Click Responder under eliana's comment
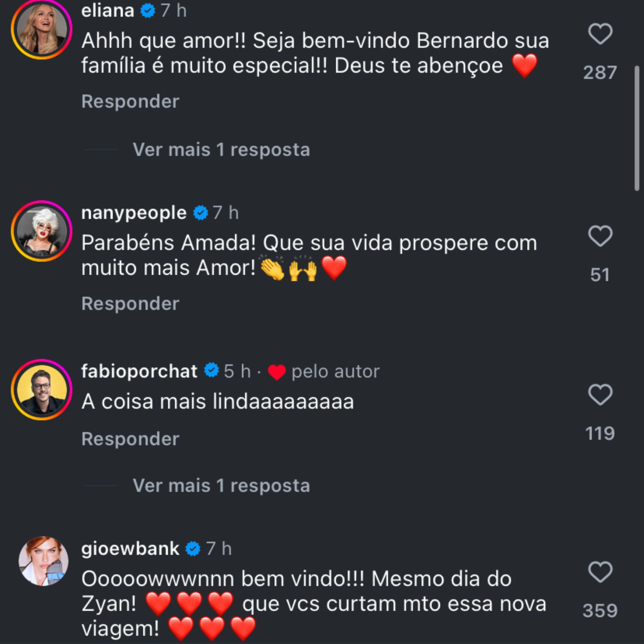 [130, 101]
